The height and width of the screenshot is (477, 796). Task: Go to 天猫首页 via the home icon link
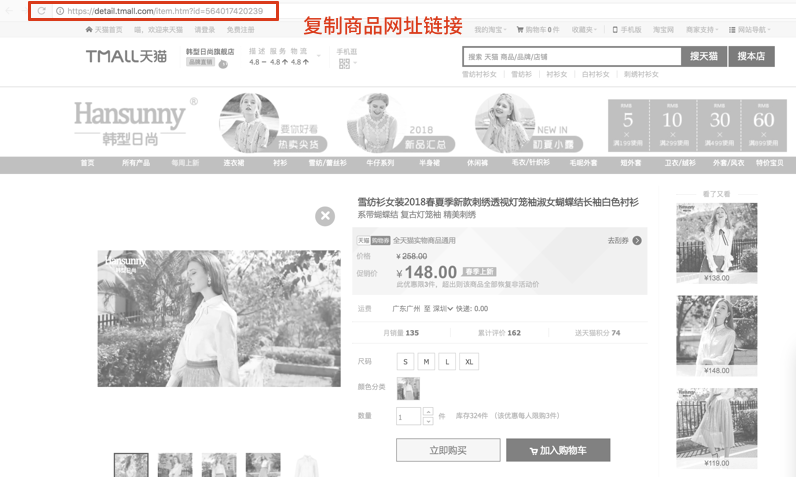coord(104,29)
